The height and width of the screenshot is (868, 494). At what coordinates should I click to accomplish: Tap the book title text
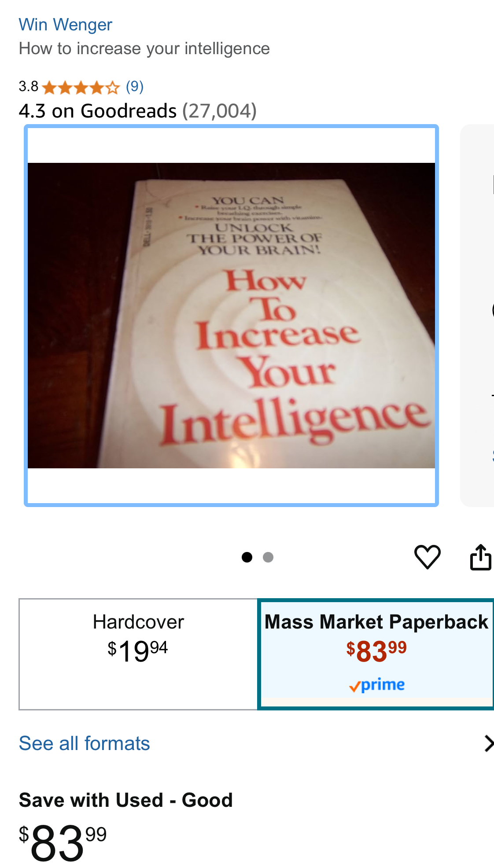pos(144,49)
